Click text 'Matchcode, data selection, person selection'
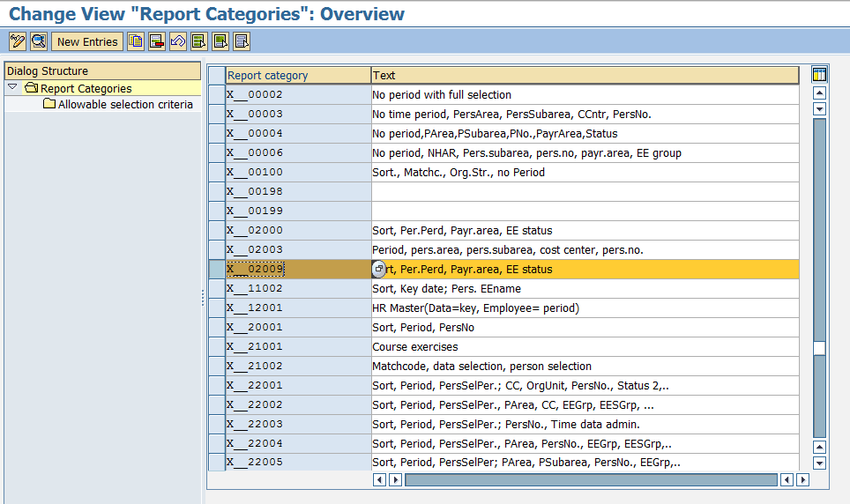This screenshot has width=850, height=504. pos(481,367)
